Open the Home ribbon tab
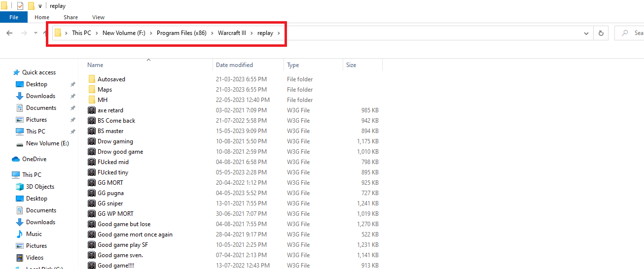 pyautogui.click(x=42, y=17)
